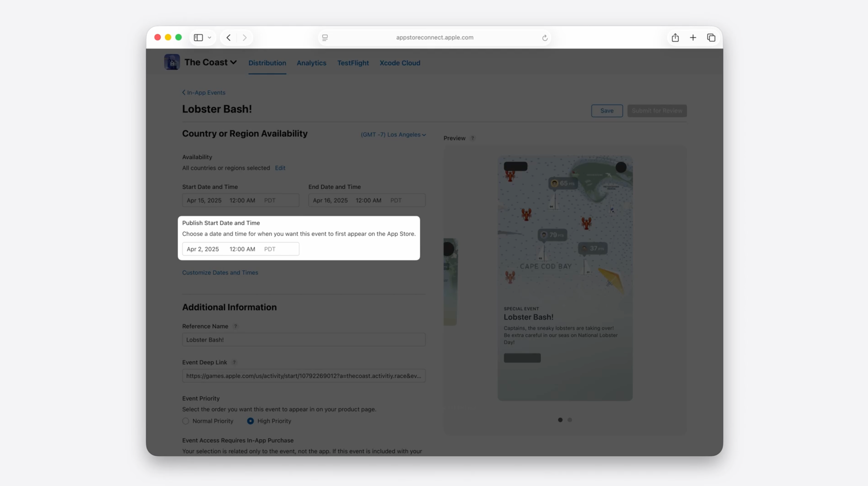Image resolution: width=868 pixels, height=486 pixels.
Task: Select the High Priority radio button
Action: (x=250, y=421)
